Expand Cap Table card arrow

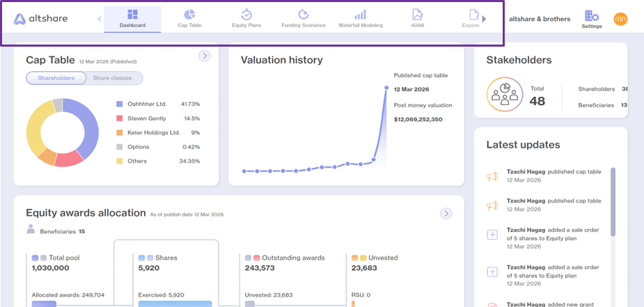pyautogui.click(x=205, y=56)
